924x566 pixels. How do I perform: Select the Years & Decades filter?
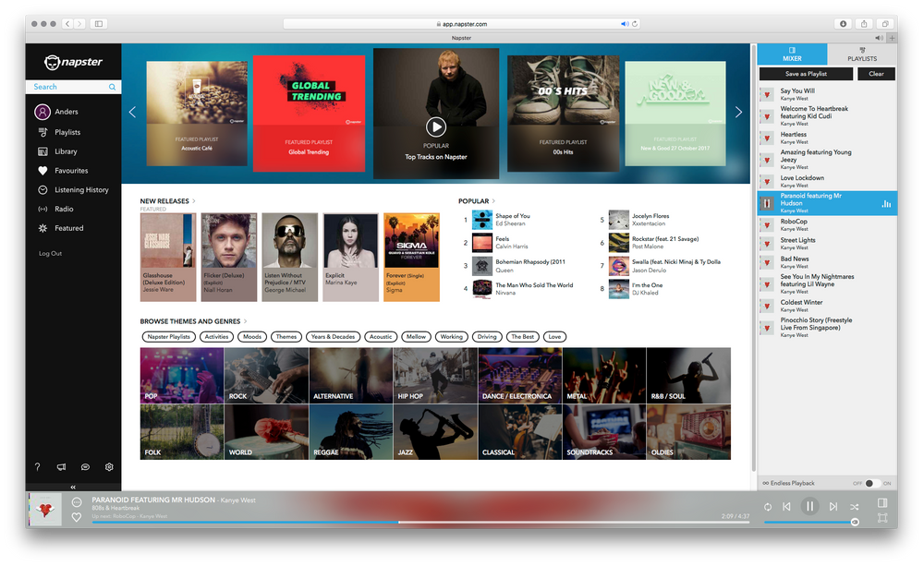tap(333, 337)
